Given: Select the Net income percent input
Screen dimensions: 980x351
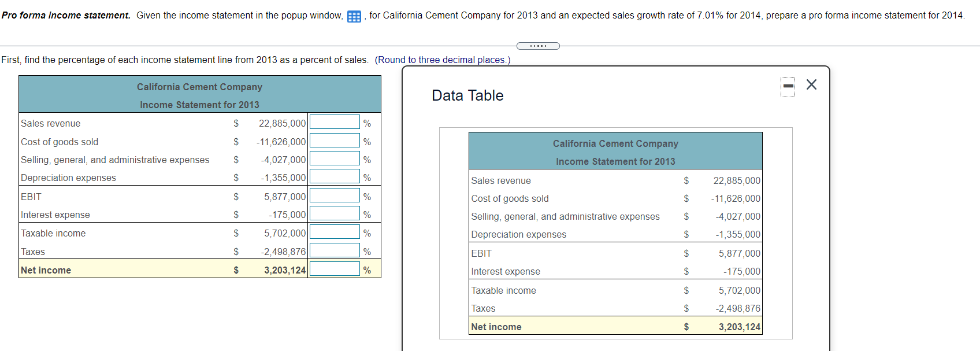Looking at the screenshot, I should (x=335, y=269).
